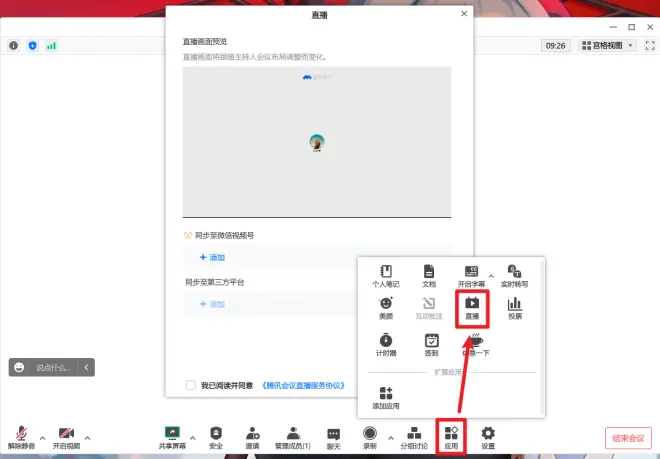Close the 直播 dialog
The width and height of the screenshot is (660, 459).
(x=464, y=14)
